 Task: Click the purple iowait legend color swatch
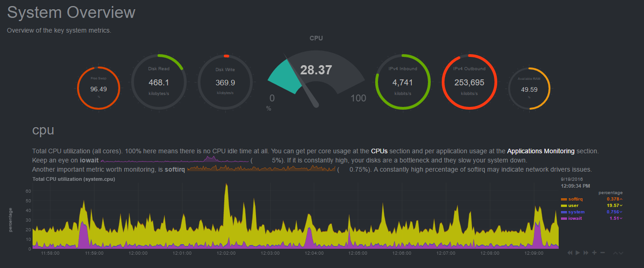click(564, 218)
